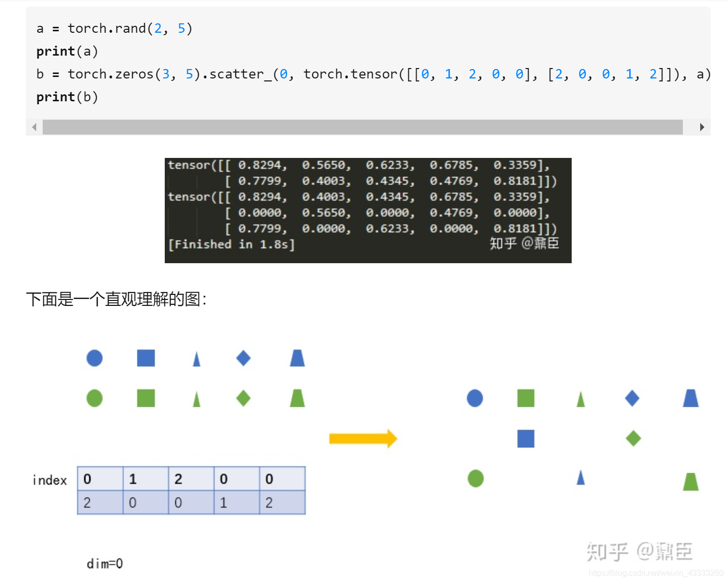Image resolution: width=728 pixels, height=582 pixels.
Task: Click the '[Finished in 1.8s]' line in the output
Action: [x=232, y=244]
